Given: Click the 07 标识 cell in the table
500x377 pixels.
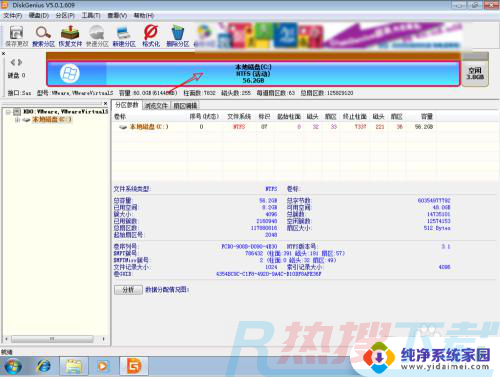Looking at the screenshot, I should click(x=264, y=127).
